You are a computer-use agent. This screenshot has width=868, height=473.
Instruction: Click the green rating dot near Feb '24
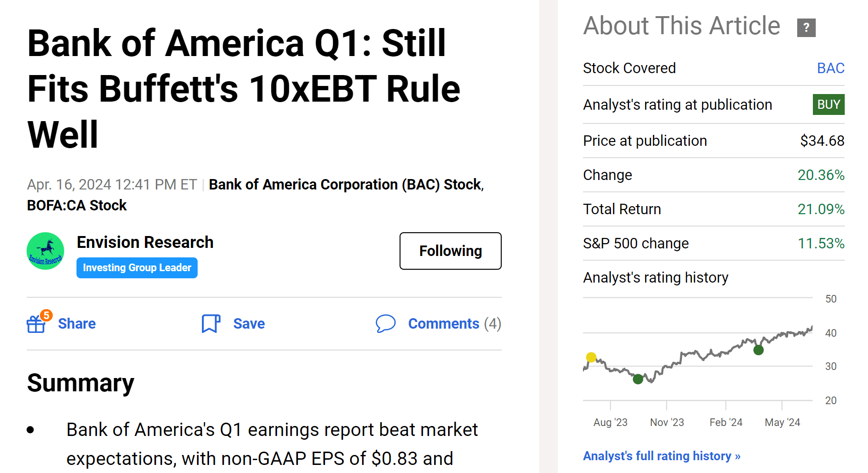point(759,350)
